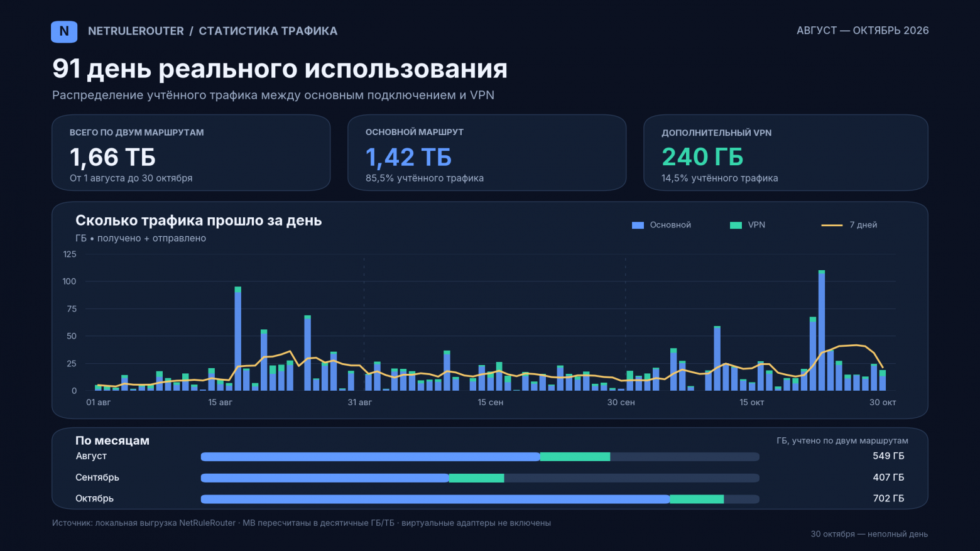Click the 702 ГБ value
This screenshot has height=551, width=980.
(x=888, y=499)
